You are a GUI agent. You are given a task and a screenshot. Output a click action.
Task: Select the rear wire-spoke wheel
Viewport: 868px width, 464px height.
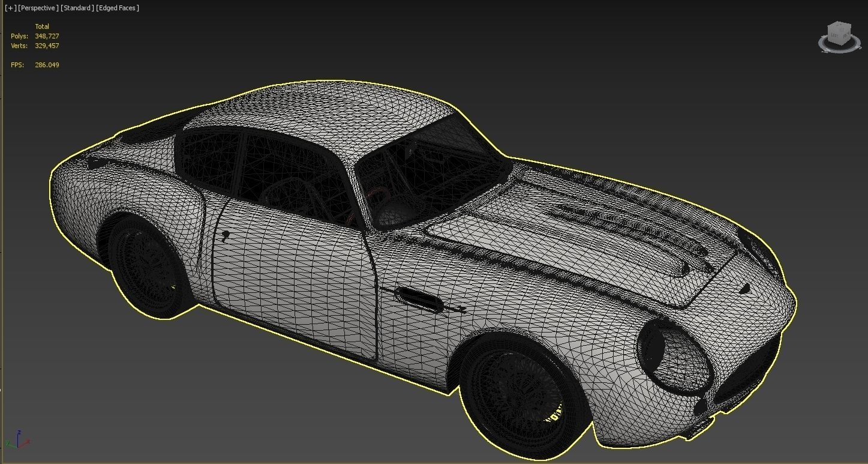146,267
